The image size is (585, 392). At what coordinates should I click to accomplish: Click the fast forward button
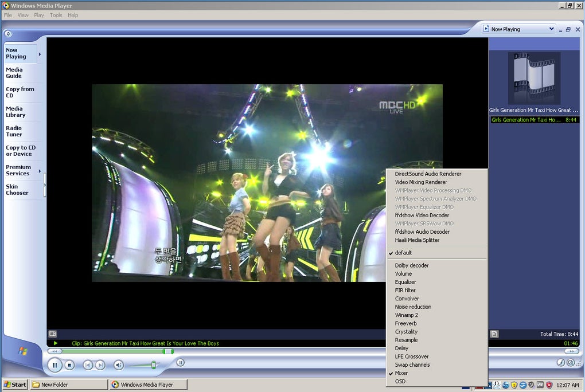(x=571, y=351)
